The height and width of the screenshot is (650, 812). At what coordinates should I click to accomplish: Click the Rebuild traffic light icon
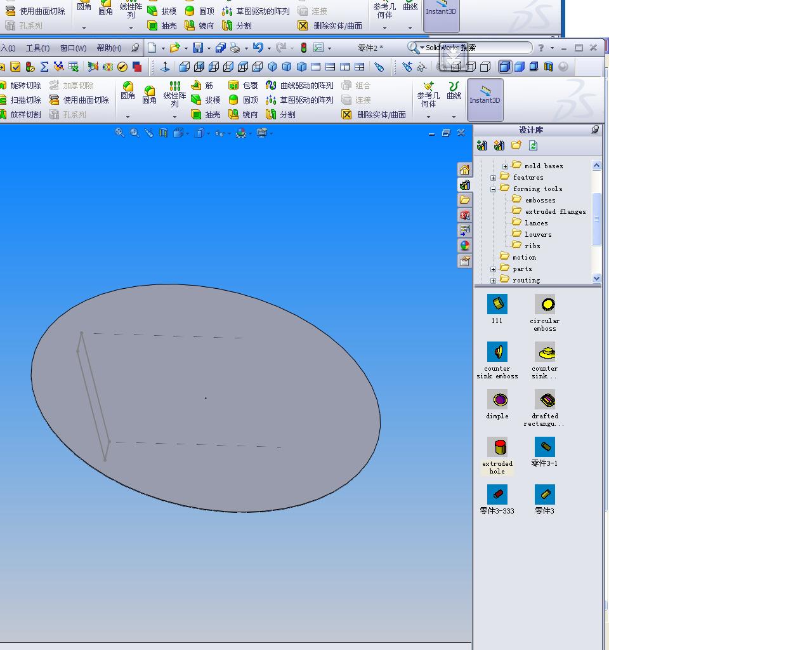[304, 48]
